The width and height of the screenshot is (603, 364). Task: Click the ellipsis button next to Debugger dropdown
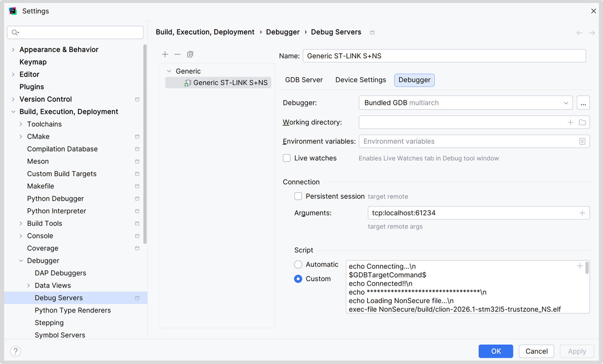[583, 103]
